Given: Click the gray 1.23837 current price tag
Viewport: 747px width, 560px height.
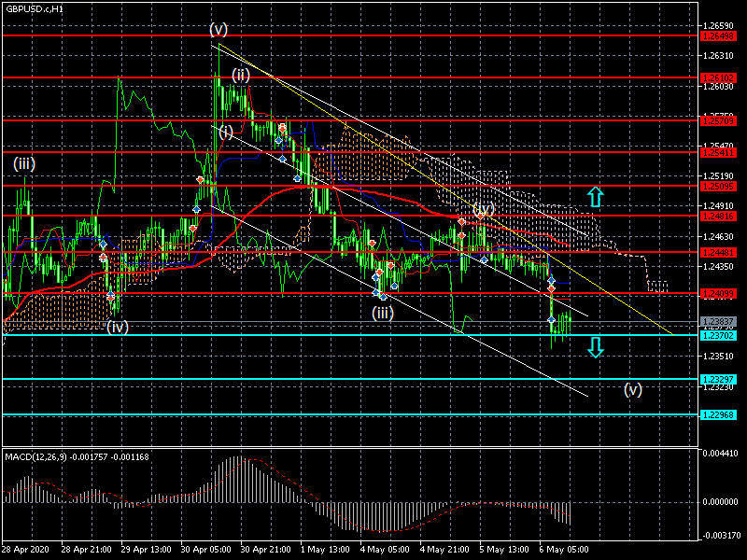Looking at the screenshot, I should click(718, 321).
